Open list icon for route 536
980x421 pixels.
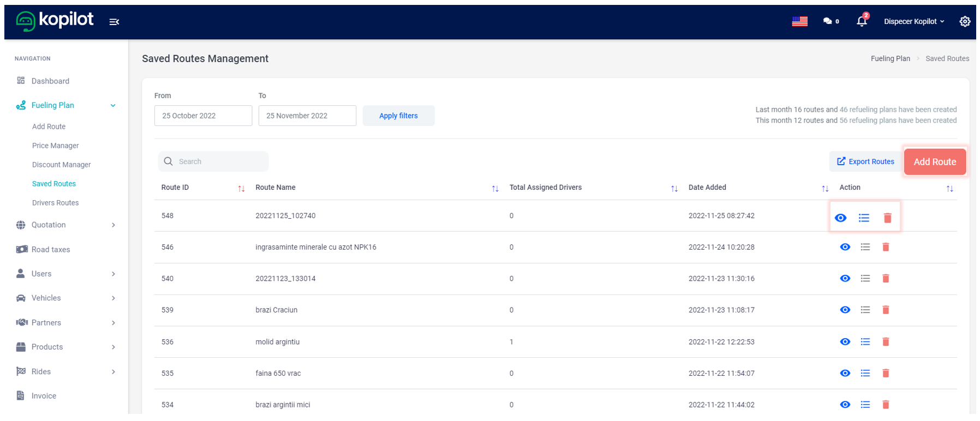[865, 342]
